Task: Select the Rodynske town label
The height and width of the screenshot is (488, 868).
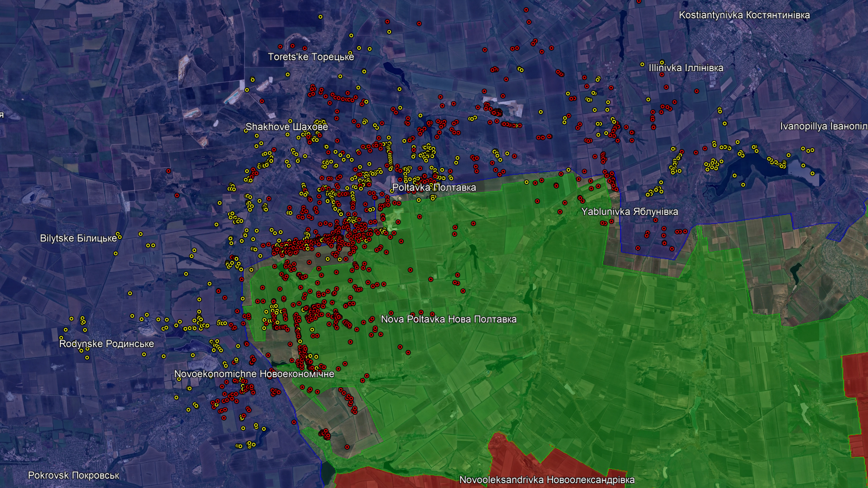Action: point(106,344)
